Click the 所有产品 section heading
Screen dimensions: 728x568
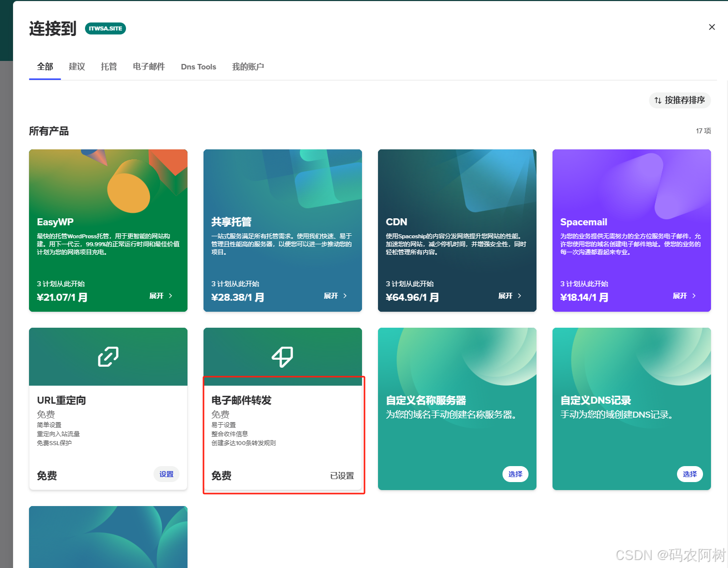(x=49, y=131)
